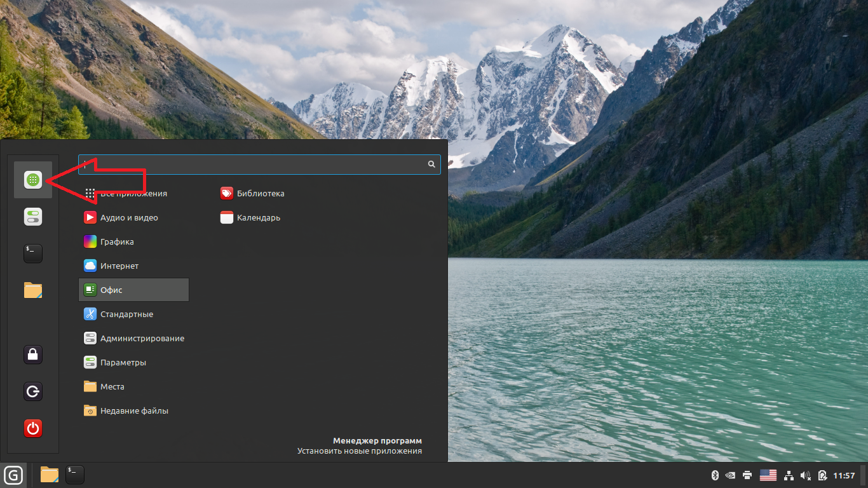Click the log out icon
This screenshot has height=488, width=868.
point(33,391)
